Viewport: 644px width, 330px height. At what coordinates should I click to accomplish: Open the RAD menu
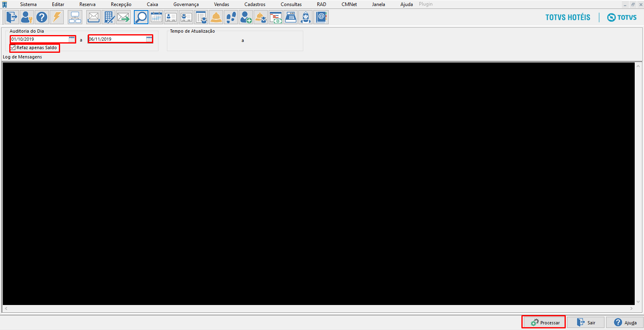[x=321, y=4]
